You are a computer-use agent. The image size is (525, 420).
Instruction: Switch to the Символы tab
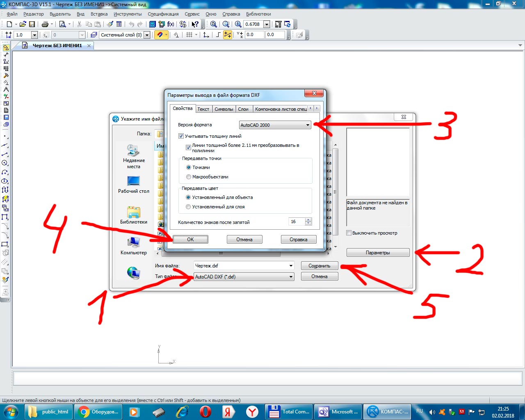pyautogui.click(x=224, y=109)
